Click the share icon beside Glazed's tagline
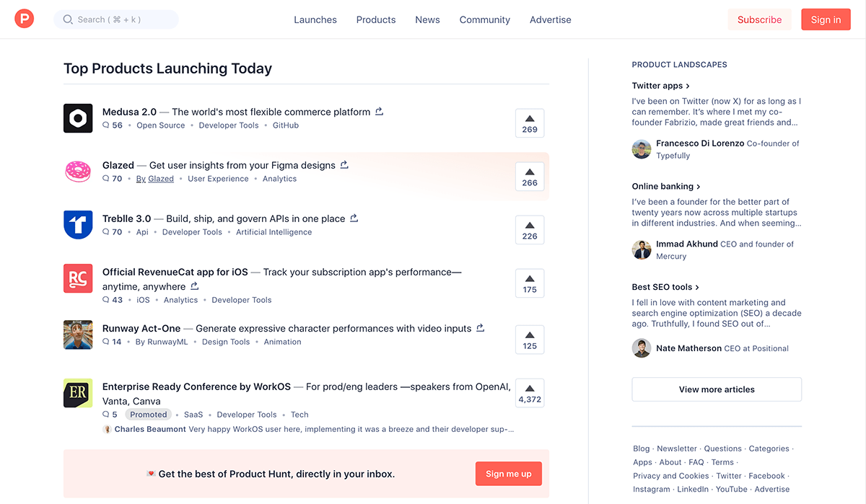Viewport: 866px width, 504px height. [344, 164]
